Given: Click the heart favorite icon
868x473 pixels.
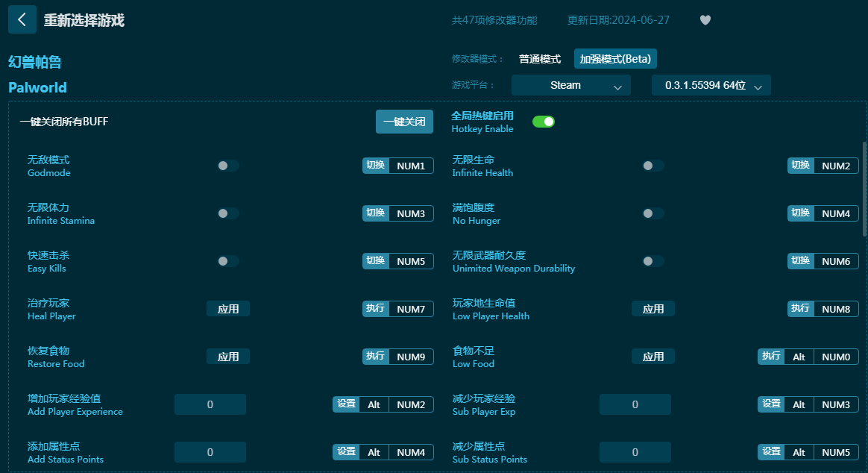Looking at the screenshot, I should [x=705, y=20].
